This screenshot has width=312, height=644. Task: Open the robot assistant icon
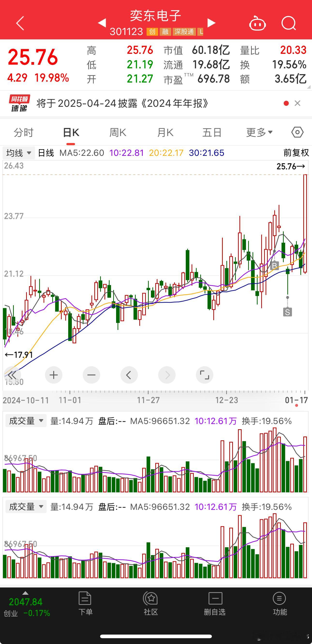257,23
